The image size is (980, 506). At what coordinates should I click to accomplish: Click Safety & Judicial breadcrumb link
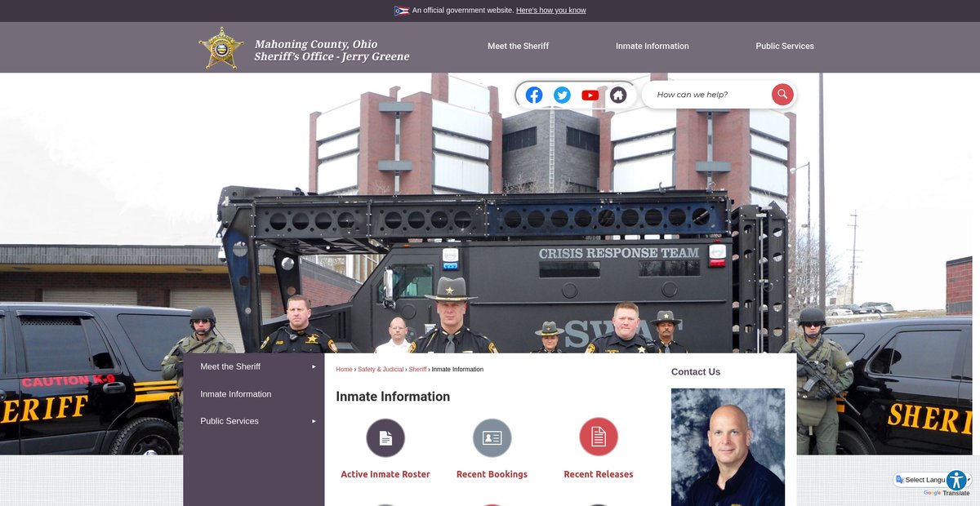coord(381,370)
